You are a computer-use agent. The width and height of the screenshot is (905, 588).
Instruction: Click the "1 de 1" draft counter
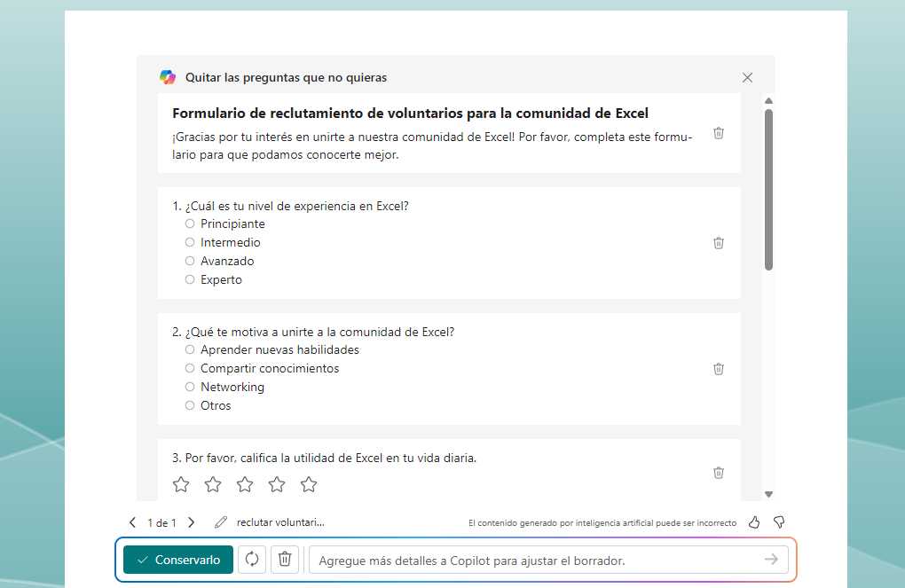[x=161, y=522]
